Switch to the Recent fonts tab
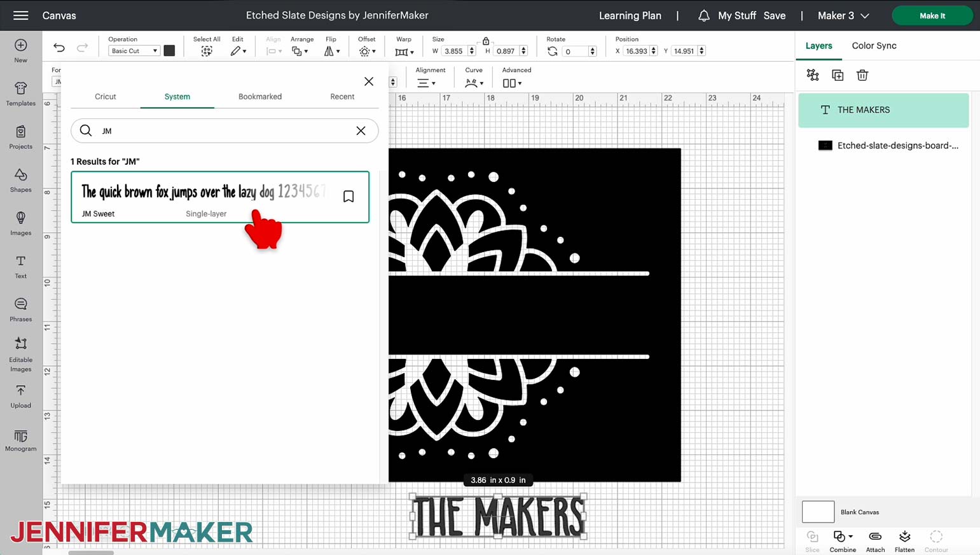 [x=342, y=97]
